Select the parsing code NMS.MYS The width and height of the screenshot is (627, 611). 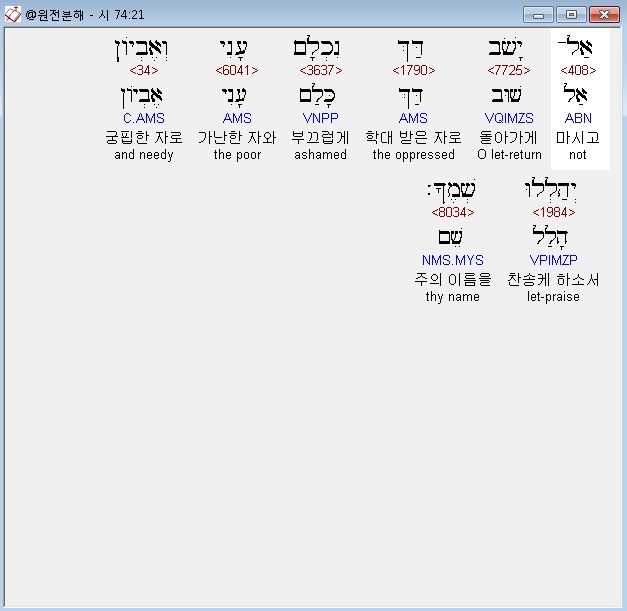[453, 260]
